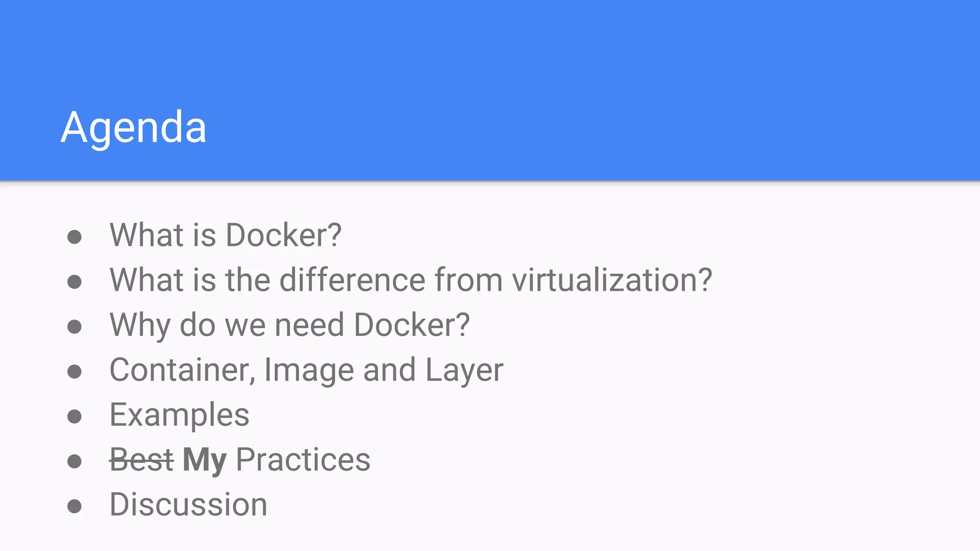The width and height of the screenshot is (980, 551).
Task: Select the 'Discussion' agenda item
Action: pos(189,505)
